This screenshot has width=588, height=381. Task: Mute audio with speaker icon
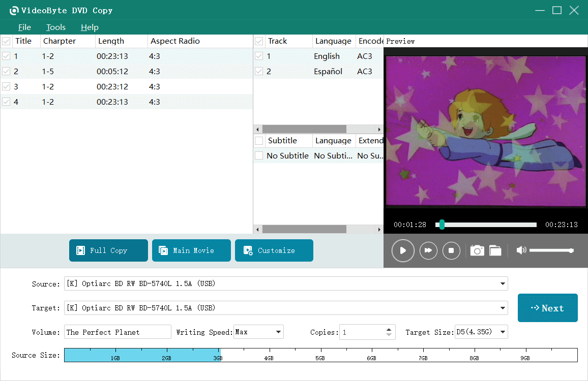point(521,250)
